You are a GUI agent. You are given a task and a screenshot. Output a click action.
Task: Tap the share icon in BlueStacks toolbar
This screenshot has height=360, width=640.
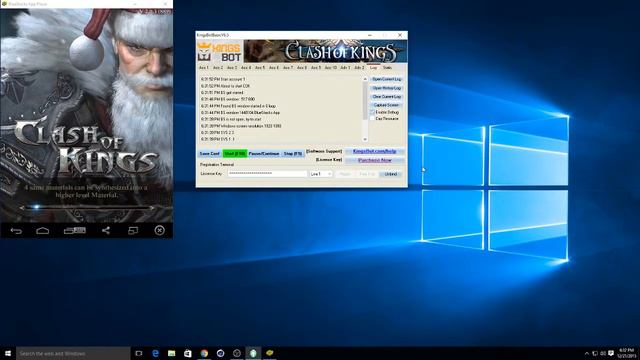tap(106, 231)
